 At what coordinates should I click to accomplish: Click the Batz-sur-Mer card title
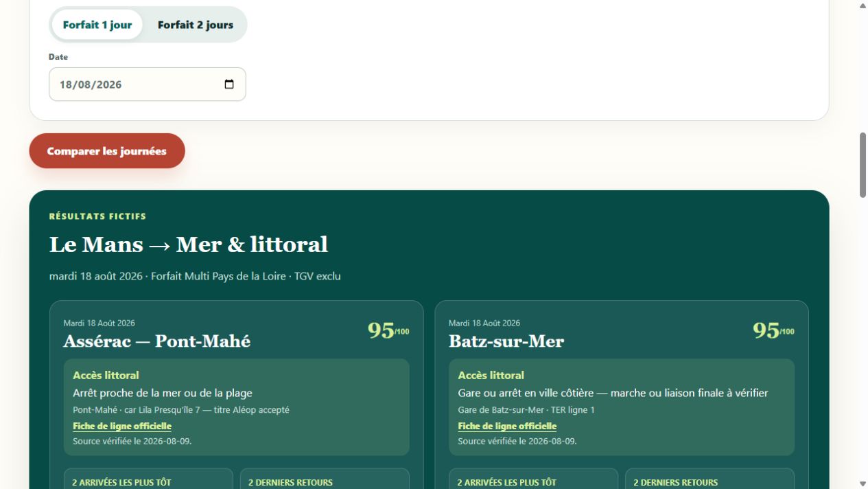coord(506,341)
